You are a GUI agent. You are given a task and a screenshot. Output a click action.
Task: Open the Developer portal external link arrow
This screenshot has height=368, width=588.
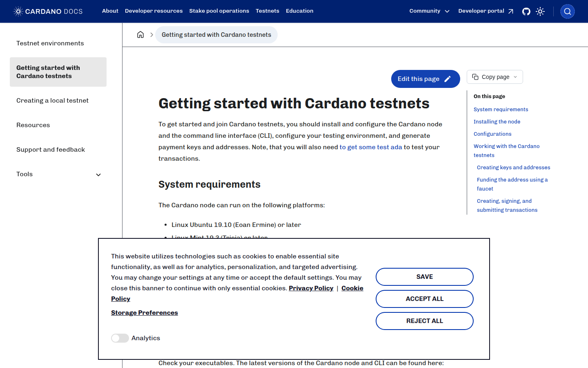pyautogui.click(x=510, y=11)
